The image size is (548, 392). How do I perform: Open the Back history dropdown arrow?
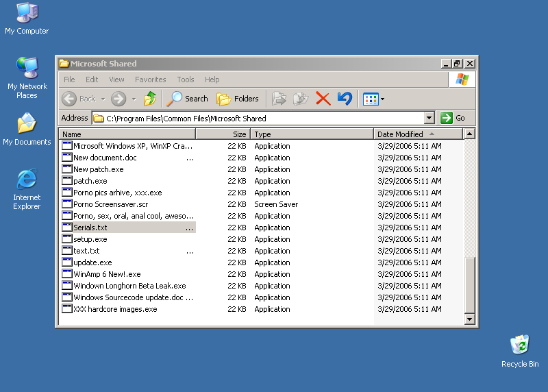(x=103, y=99)
